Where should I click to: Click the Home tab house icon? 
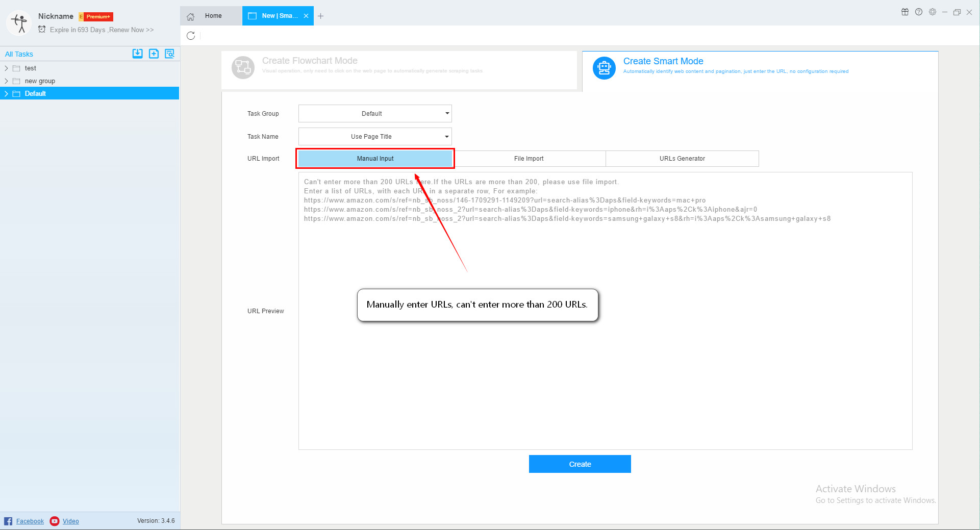(x=191, y=16)
